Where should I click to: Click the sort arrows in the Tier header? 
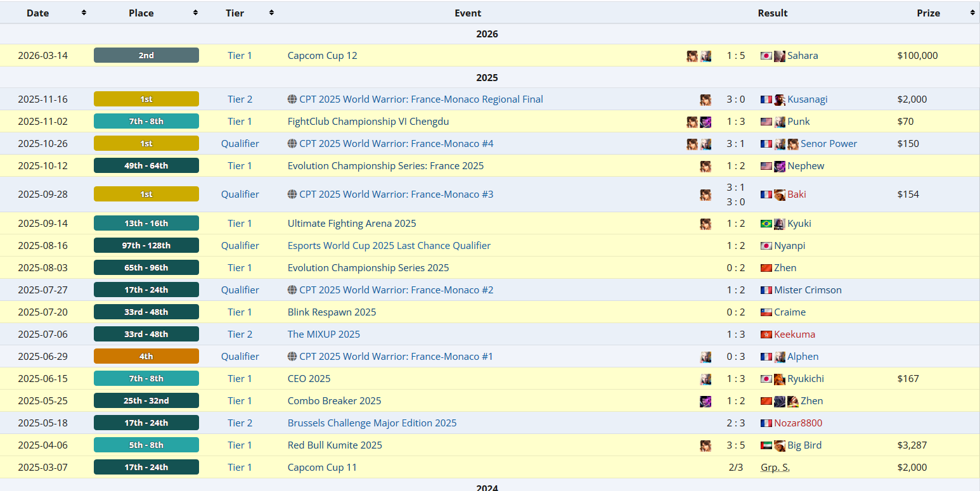(x=271, y=13)
